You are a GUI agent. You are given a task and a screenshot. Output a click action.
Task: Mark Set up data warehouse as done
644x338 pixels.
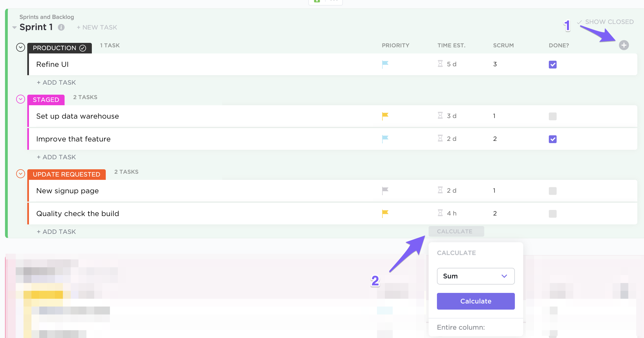(x=552, y=116)
